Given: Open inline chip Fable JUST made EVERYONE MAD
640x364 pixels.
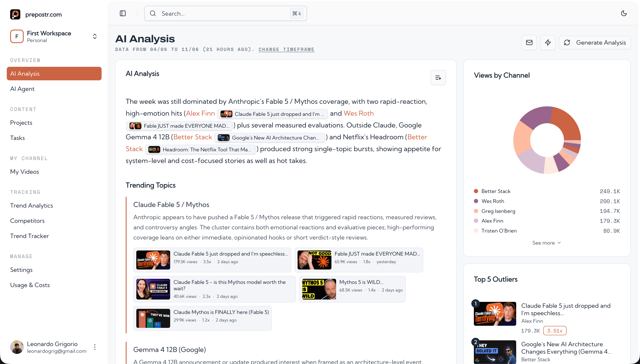Looking at the screenshot, I should (x=179, y=126).
